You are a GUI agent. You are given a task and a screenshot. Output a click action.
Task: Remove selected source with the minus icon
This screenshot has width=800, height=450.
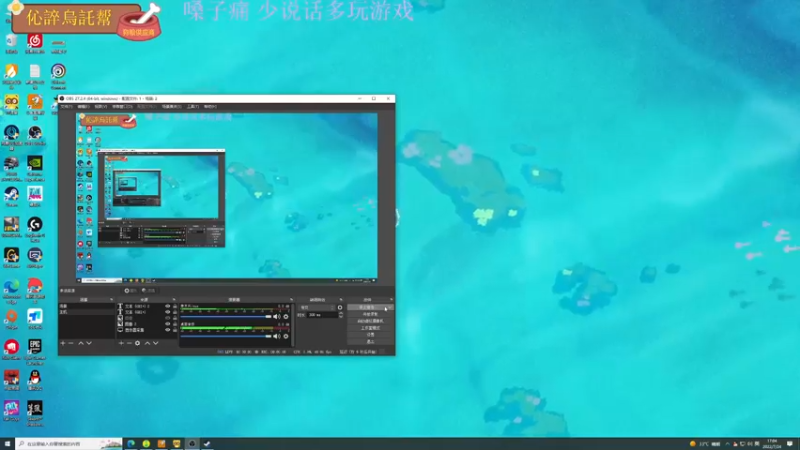coord(129,343)
